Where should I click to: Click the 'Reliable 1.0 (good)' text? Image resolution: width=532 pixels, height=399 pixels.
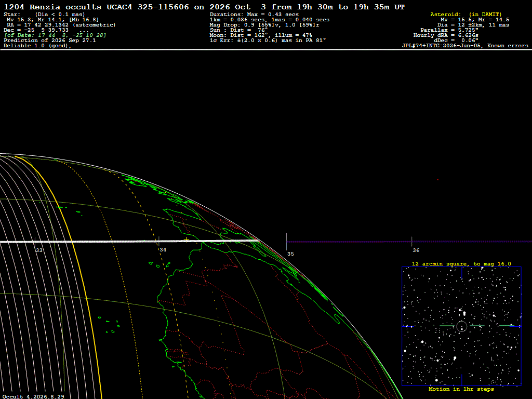click(x=37, y=46)
